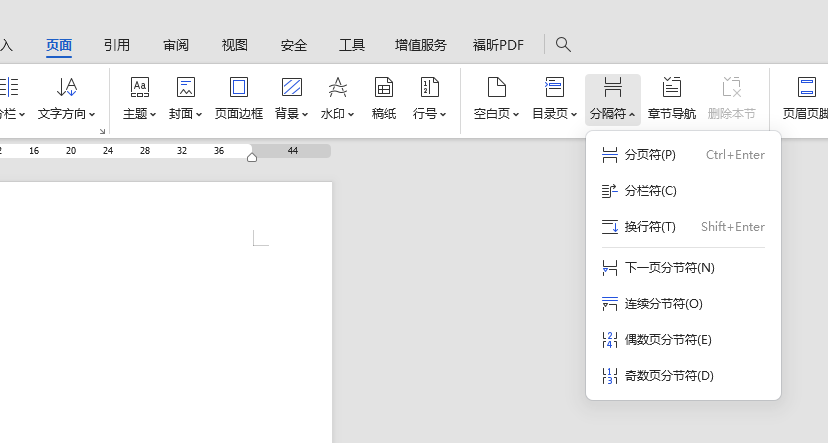828x443 pixels.
Task: Open 稿纸 manuscript paper settings
Action: point(384,99)
